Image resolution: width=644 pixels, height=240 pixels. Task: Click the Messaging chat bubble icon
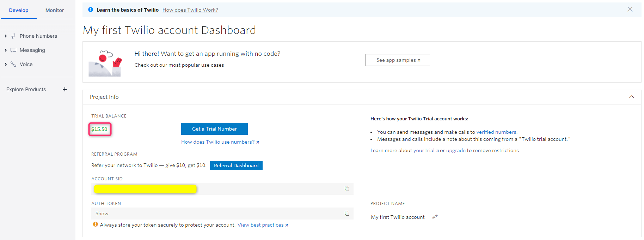pos(13,50)
